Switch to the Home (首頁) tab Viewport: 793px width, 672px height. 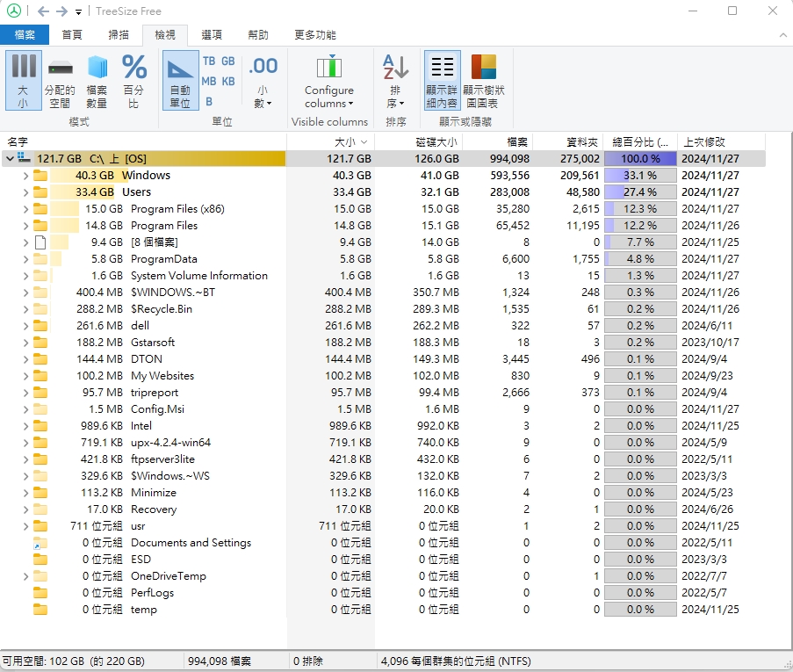click(72, 35)
